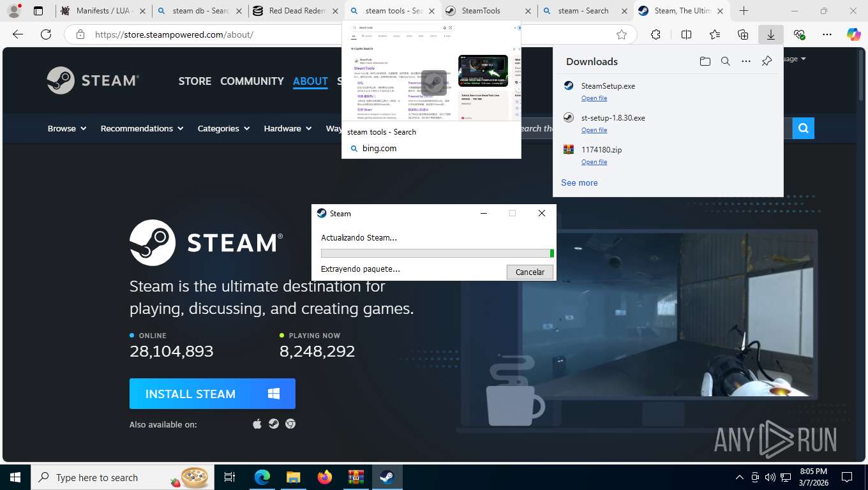Screen dimensions: 868x490
Task: Open the tab actions menu icon
Action: coord(38,11)
